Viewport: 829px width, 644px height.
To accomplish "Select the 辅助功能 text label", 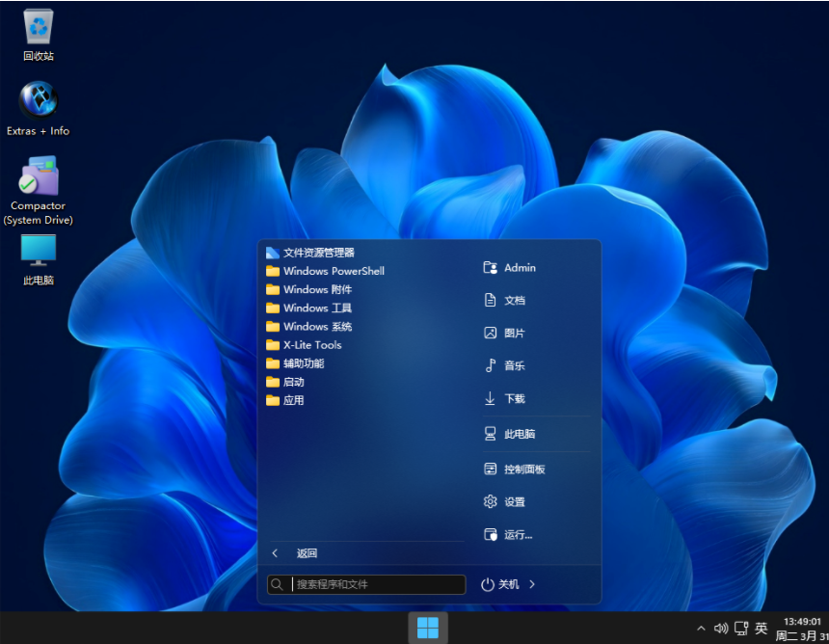I will tap(304, 363).
